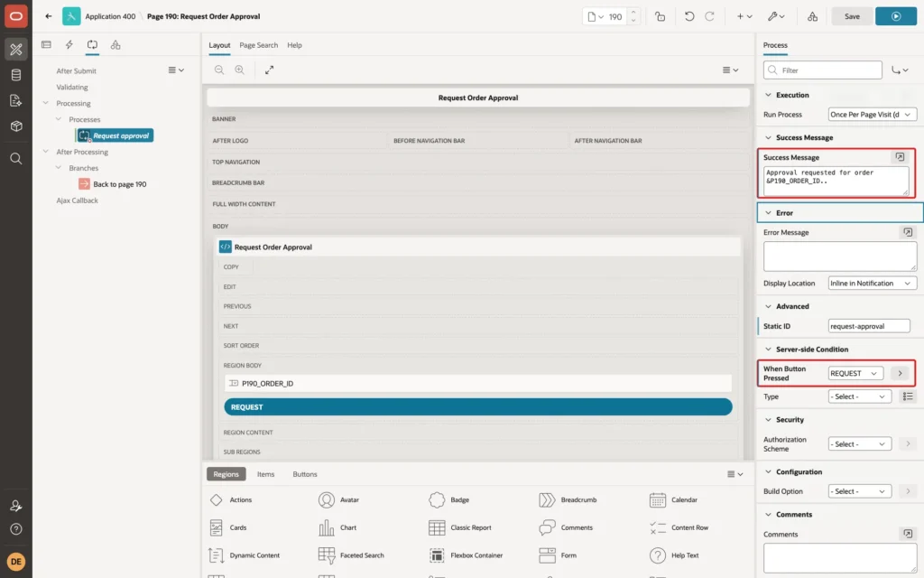Collapse the Advanced section

coord(768,307)
